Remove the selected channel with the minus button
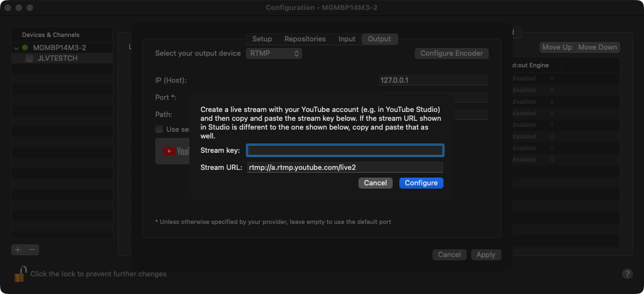Screen dimensions: 644x294 (x=33, y=250)
